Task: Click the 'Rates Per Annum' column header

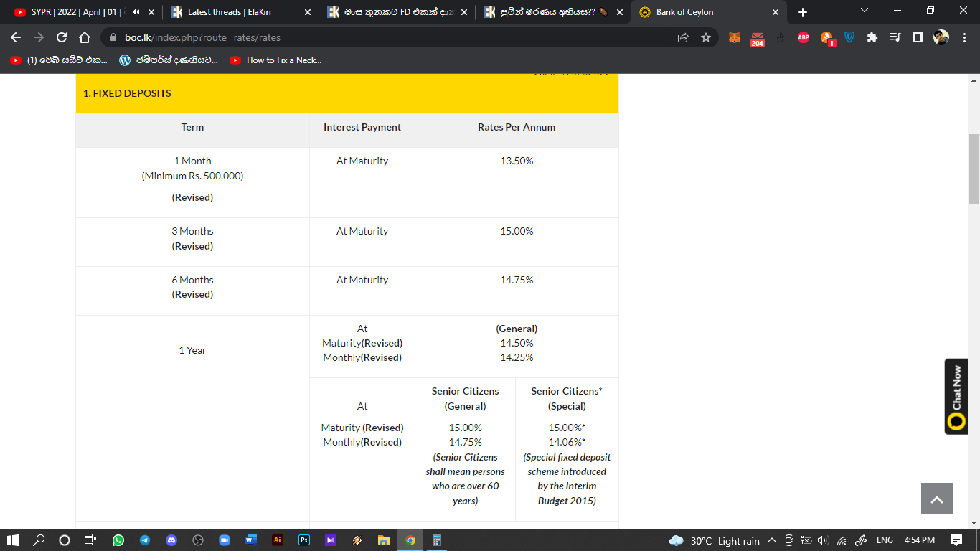Action: point(517,127)
